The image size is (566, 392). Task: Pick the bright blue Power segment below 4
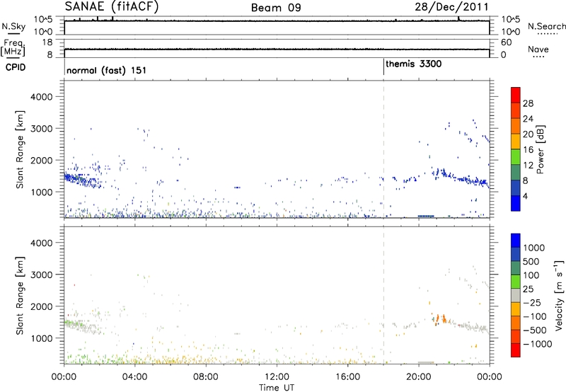tap(516, 203)
